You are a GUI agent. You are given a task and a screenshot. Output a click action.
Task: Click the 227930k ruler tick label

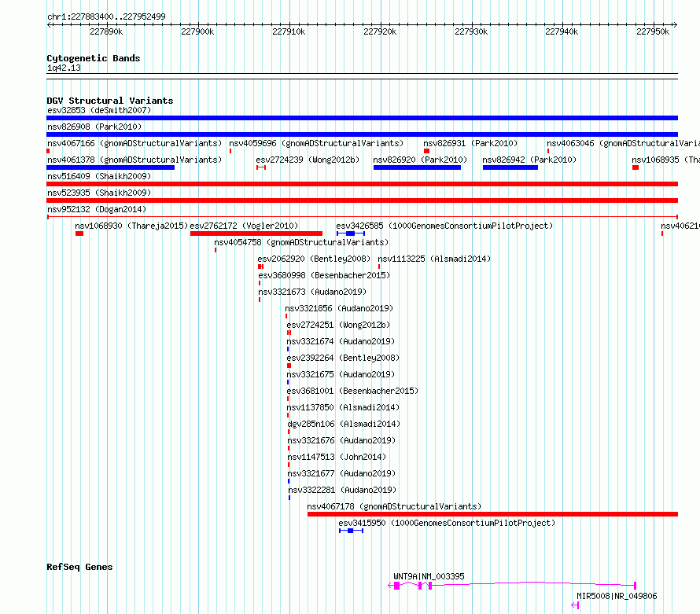point(471,31)
